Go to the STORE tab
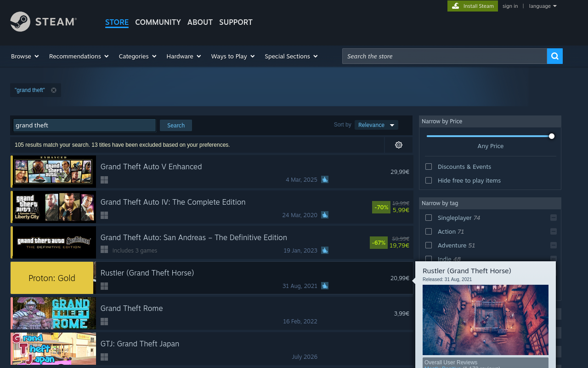The height and width of the screenshot is (368, 588). click(x=117, y=22)
